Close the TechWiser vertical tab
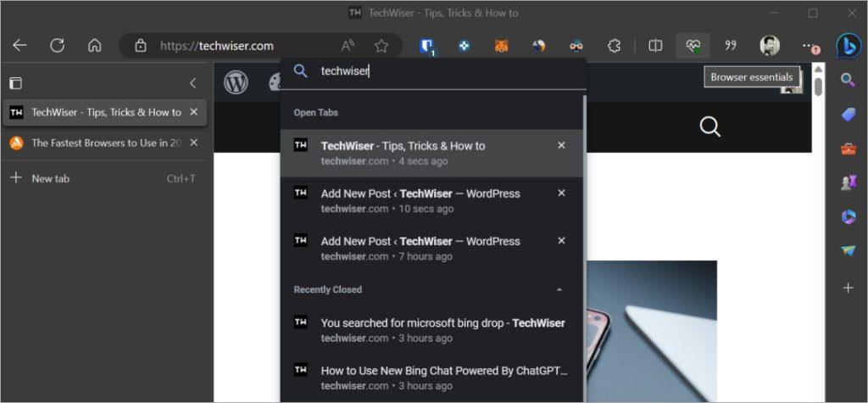The image size is (868, 403). point(194,112)
